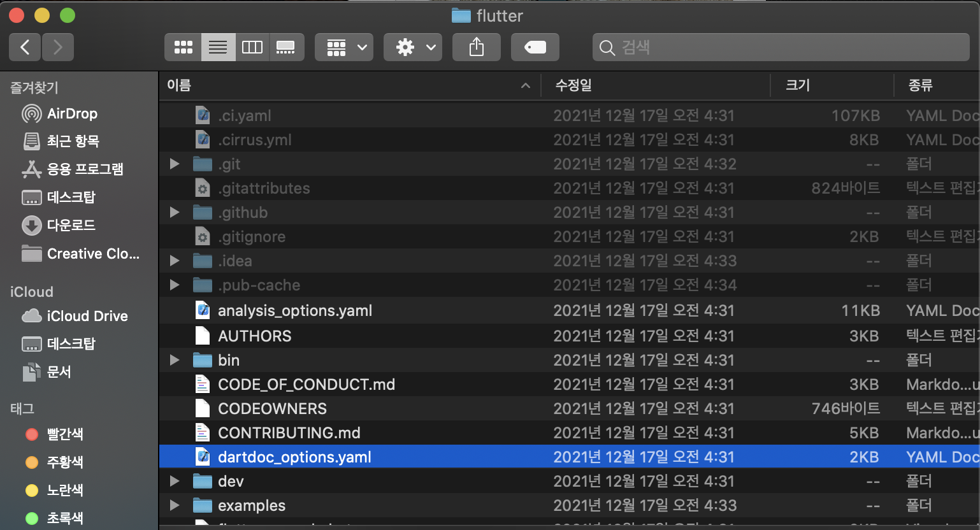Click the Edit Tags toolbar button
980x530 pixels.
click(x=535, y=47)
